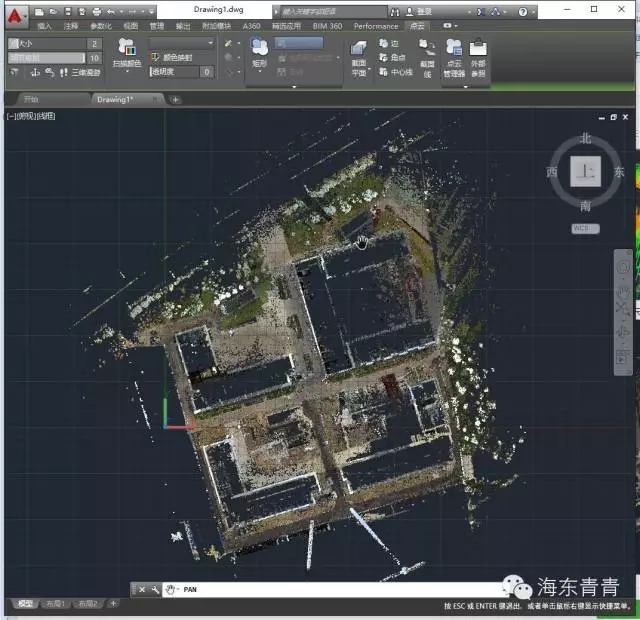Click the AutoCAD application menu logo
This screenshot has width=640, height=620.
coord(13,13)
